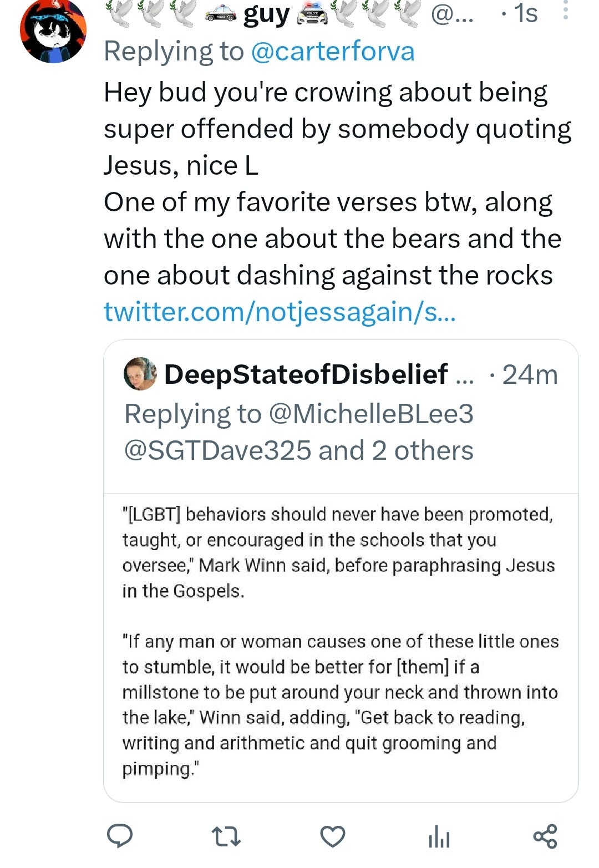Tap the reply speech bubble icon
The width and height of the screenshot is (599, 868).
pos(119,836)
